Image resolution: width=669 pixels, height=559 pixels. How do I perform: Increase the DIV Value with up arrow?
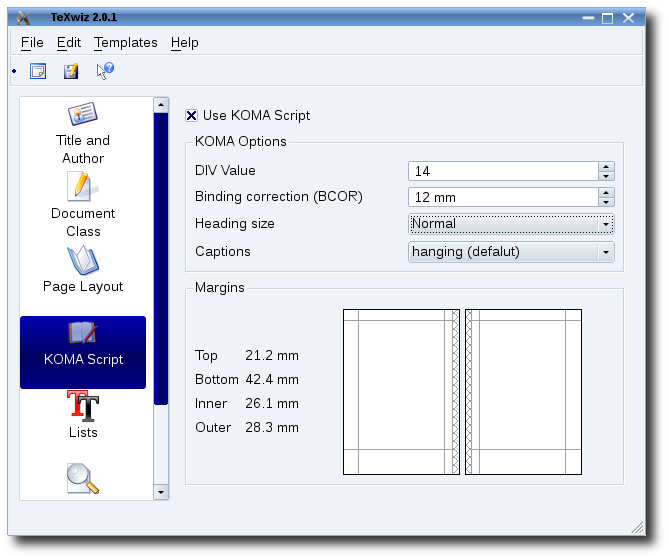pos(606,166)
